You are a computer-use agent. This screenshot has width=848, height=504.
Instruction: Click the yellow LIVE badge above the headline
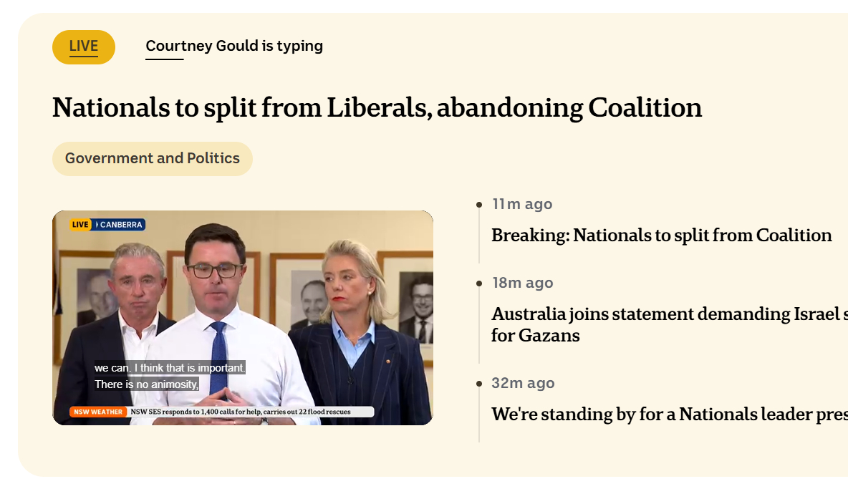pyautogui.click(x=84, y=47)
